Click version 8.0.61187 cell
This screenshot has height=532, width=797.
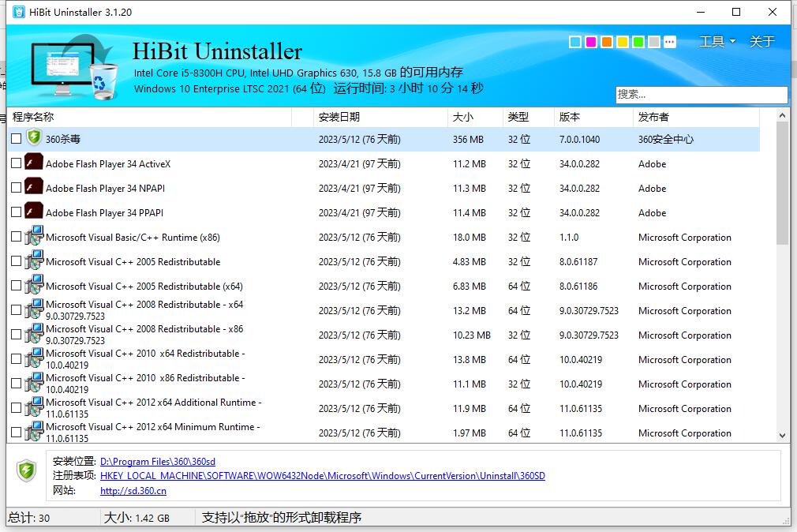click(x=578, y=262)
